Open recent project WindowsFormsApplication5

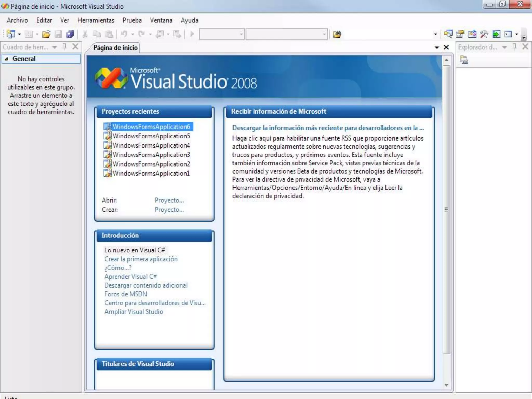pos(151,136)
